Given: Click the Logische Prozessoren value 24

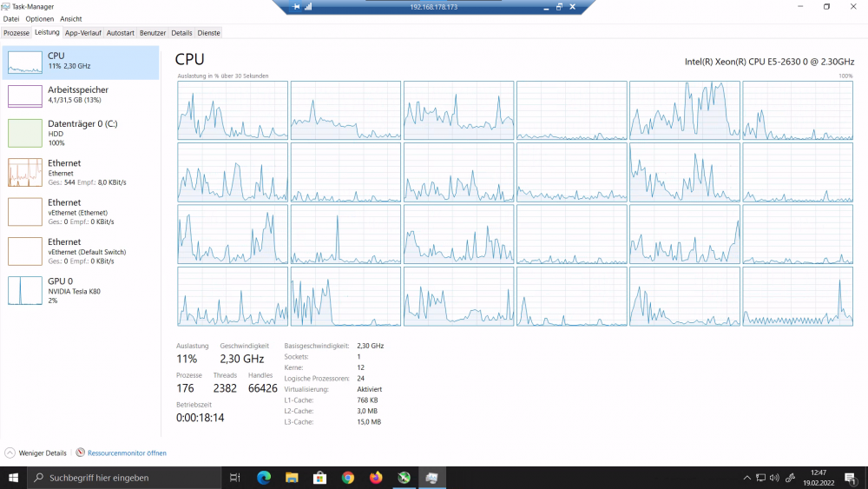Looking at the screenshot, I should [360, 378].
